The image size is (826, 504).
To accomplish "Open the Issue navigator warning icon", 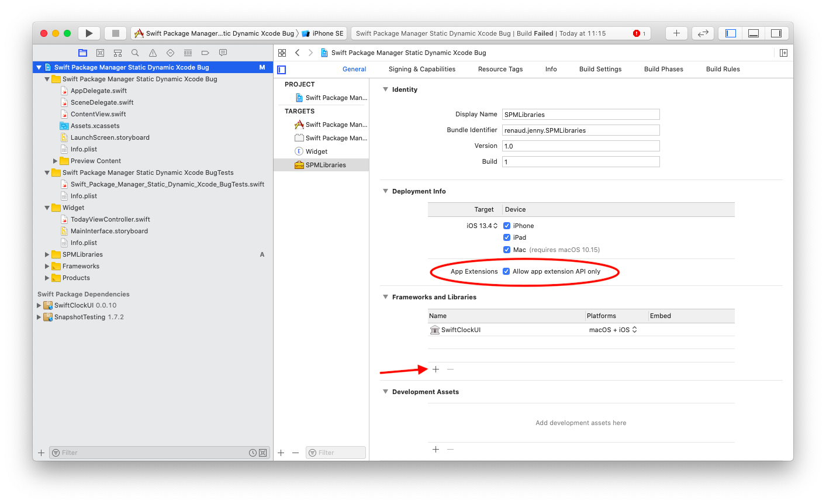I will tap(153, 53).
